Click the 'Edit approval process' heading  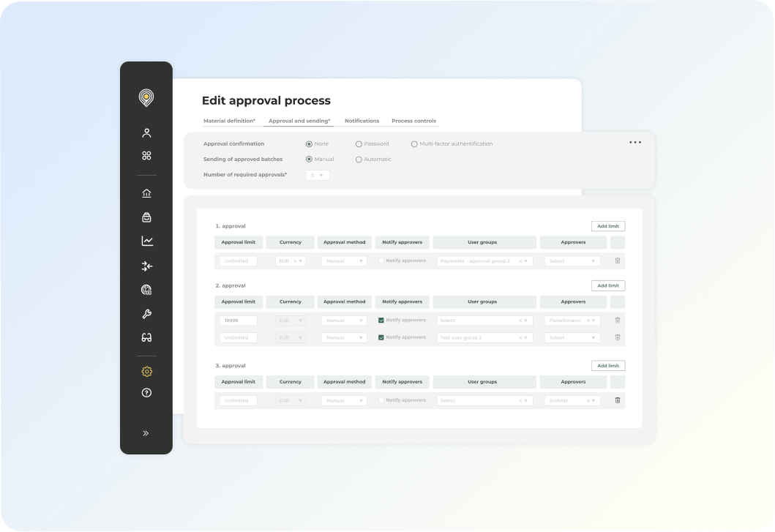[266, 101]
